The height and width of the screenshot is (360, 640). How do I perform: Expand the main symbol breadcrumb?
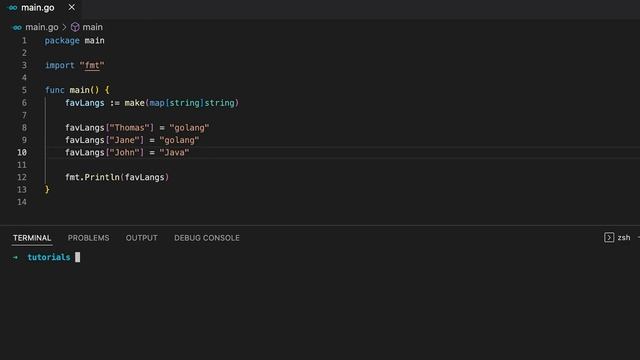(92, 27)
